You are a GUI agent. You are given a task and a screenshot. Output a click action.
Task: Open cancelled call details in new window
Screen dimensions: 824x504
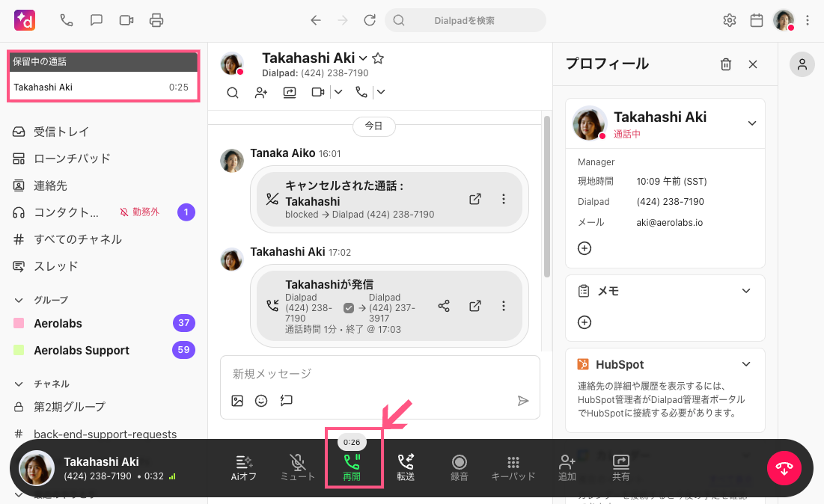click(x=475, y=199)
